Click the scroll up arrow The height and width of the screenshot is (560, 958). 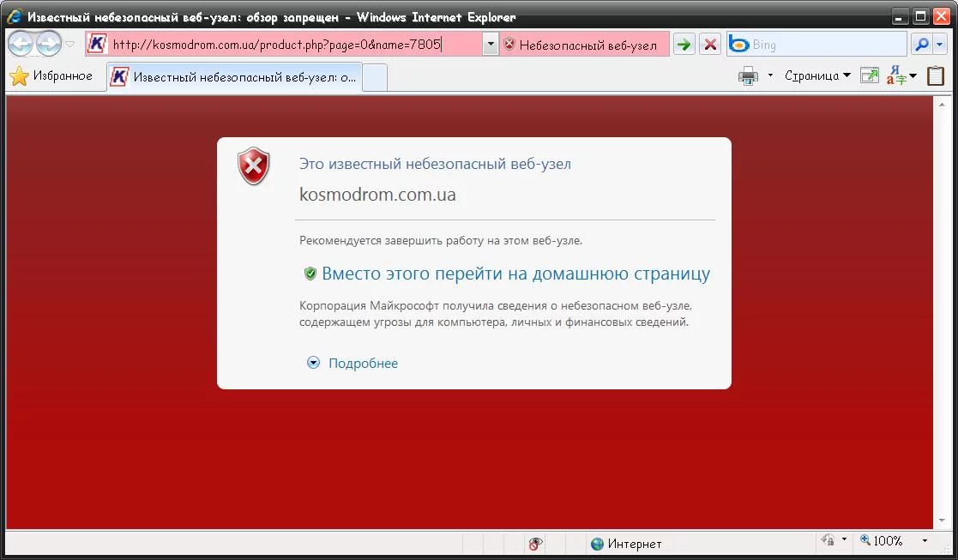pos(942,105)
